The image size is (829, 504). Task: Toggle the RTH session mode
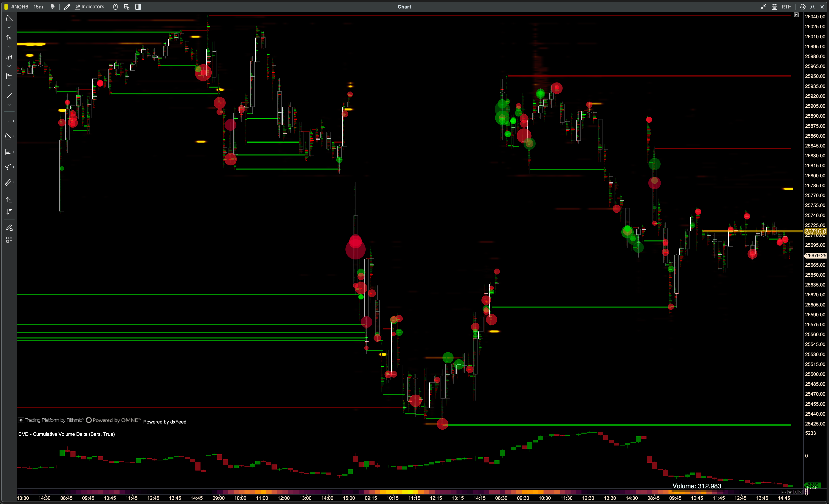[786, 7]
